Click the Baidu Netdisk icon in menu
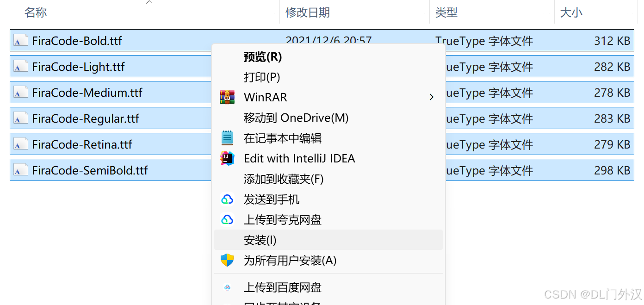This screenshot has width=644, height=305. click(227, 287)
